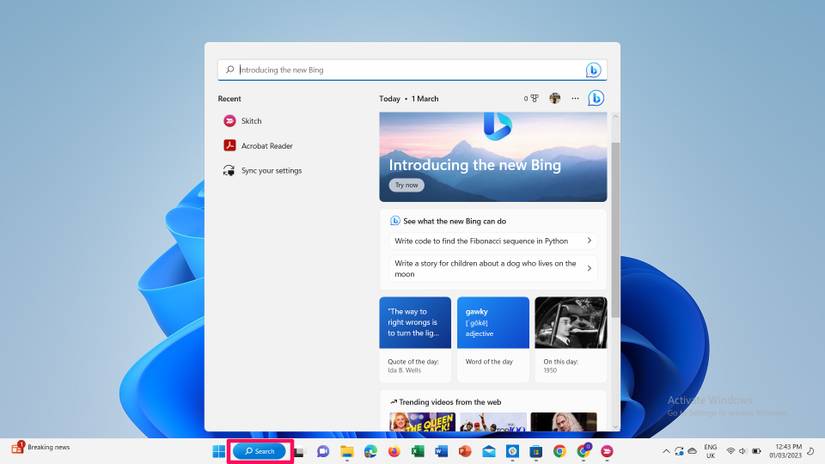Open Quote of the day card
The image size is (825, 464).
pyautogui.click(x=415, y=339)
